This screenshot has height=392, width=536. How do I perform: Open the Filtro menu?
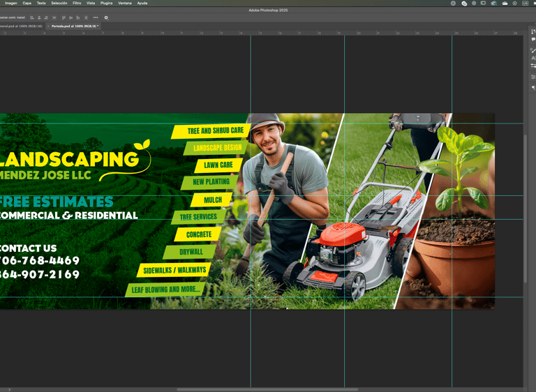click(77, 3)
